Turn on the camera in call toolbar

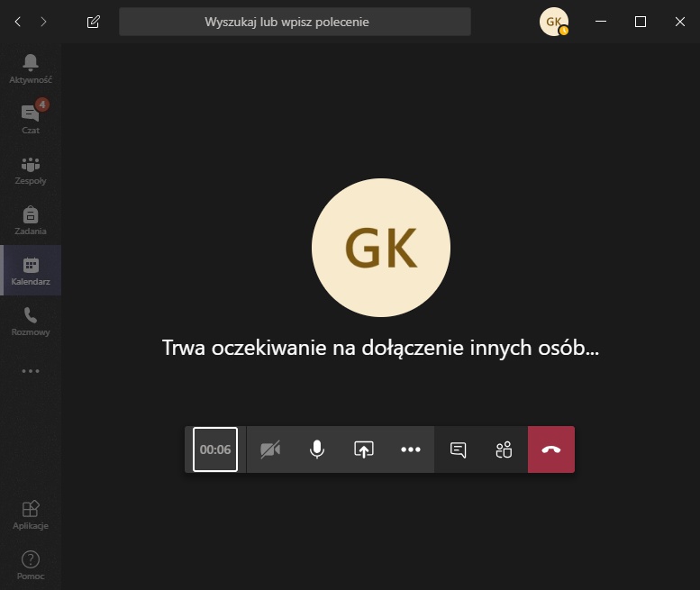[270, 449]
